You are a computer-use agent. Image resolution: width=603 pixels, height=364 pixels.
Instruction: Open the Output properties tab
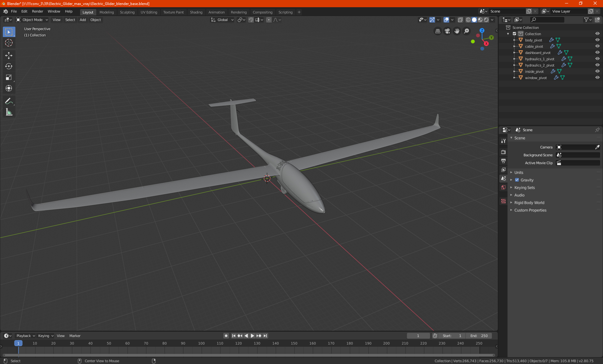pyautogui.click(x=503, y=161)
